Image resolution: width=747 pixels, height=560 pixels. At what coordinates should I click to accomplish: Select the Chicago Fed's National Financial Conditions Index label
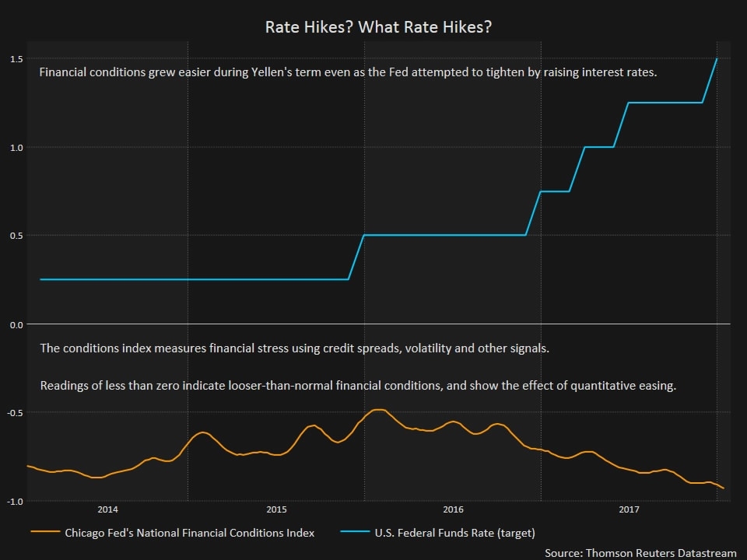click(189, 533)
